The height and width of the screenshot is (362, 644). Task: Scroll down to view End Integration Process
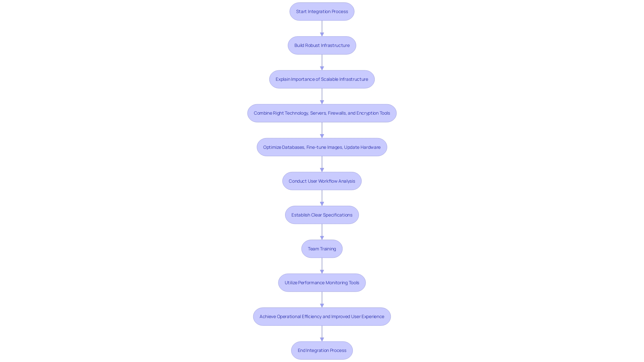point(322,350)
